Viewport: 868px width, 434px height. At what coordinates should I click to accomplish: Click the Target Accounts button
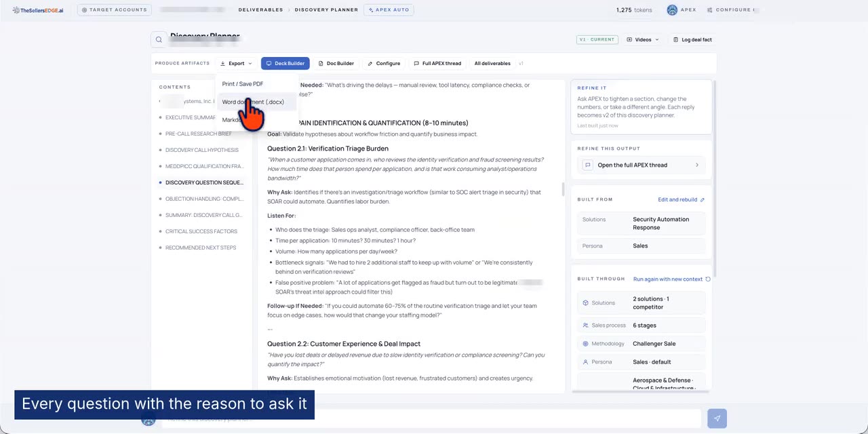pos(115,10)
